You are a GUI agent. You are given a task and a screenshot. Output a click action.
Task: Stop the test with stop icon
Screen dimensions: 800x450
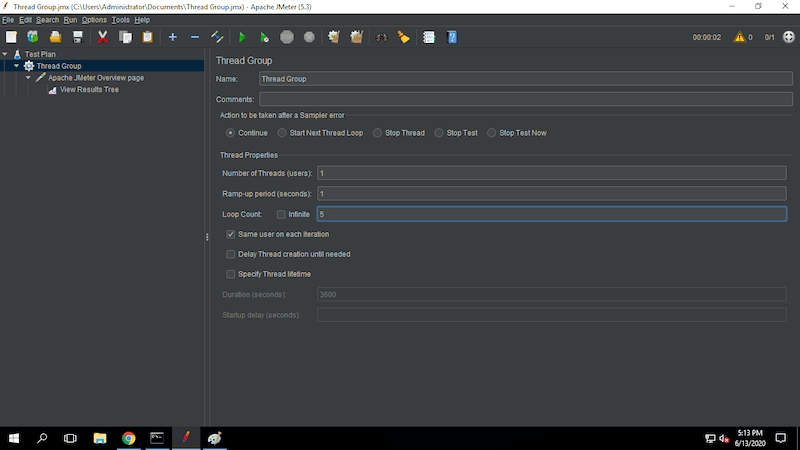click(287, 37)
